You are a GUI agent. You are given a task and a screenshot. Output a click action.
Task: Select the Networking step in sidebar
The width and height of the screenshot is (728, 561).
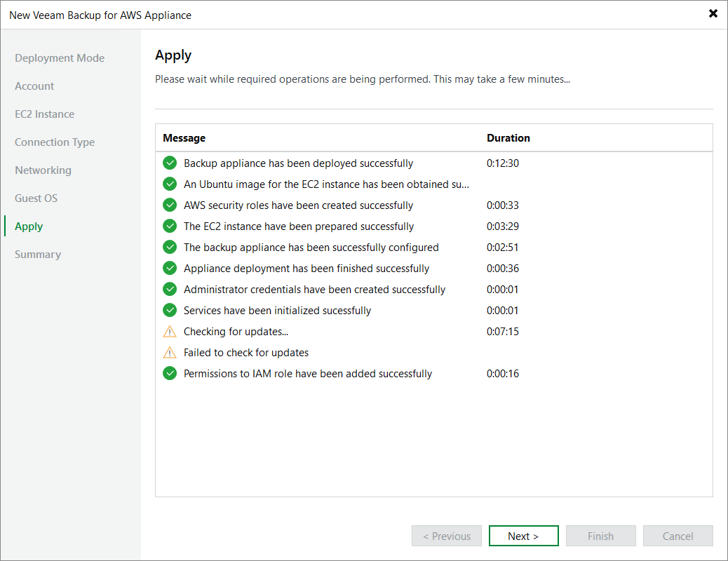(x=43, y=170)
